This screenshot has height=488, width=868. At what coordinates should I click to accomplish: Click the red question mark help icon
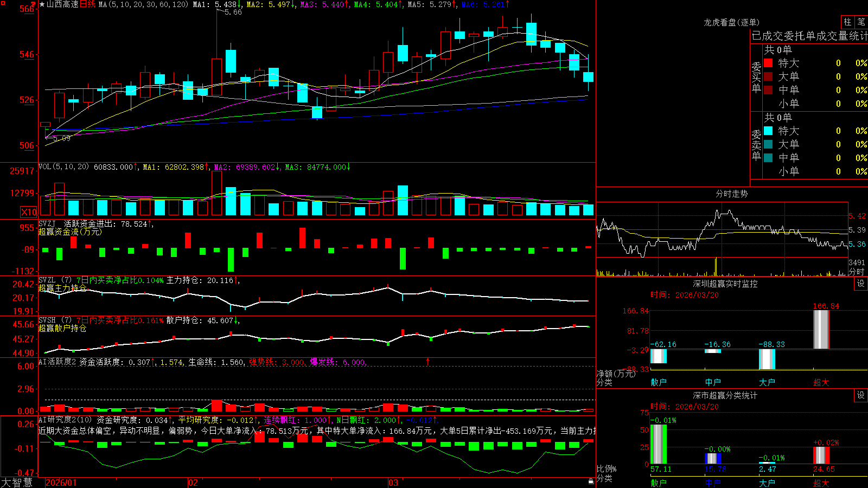pyautogui.click(x=34, y=4)
